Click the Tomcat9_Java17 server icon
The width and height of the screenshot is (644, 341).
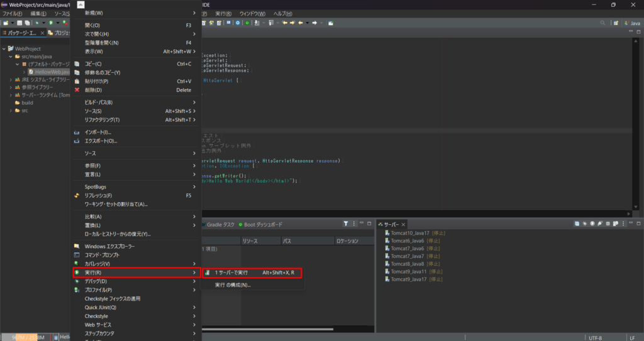coord(386,278)
